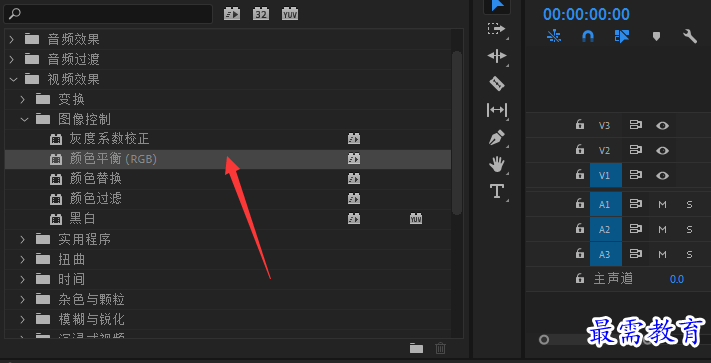Select the Track Select Forward tool
The image size is (711, 363).
click(x=497, y=29)
